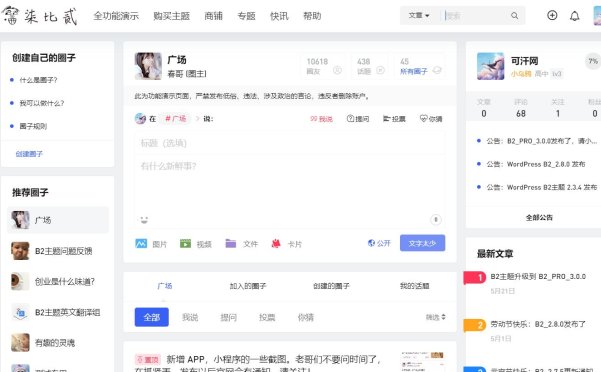Switch to the 我的话题 tab
This screenshot has width=601, height=372.
[414, 286]
